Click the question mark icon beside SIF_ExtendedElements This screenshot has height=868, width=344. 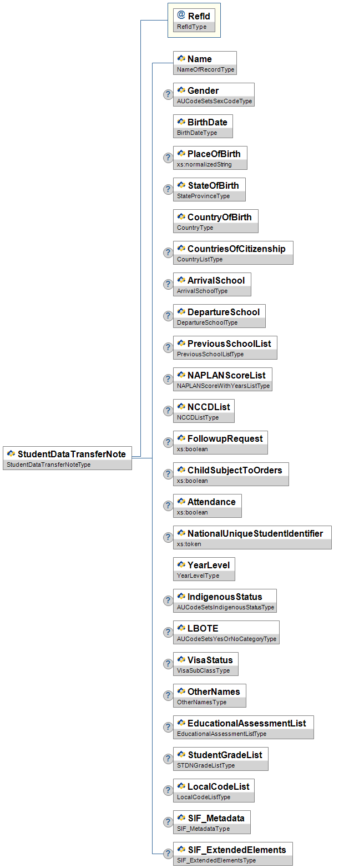168,854
